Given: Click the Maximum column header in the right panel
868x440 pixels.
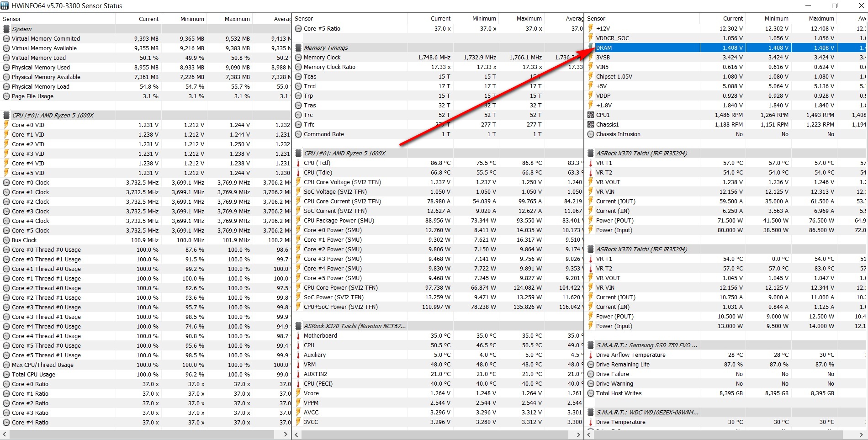Looking at the screenshot, I should point(814,19).
